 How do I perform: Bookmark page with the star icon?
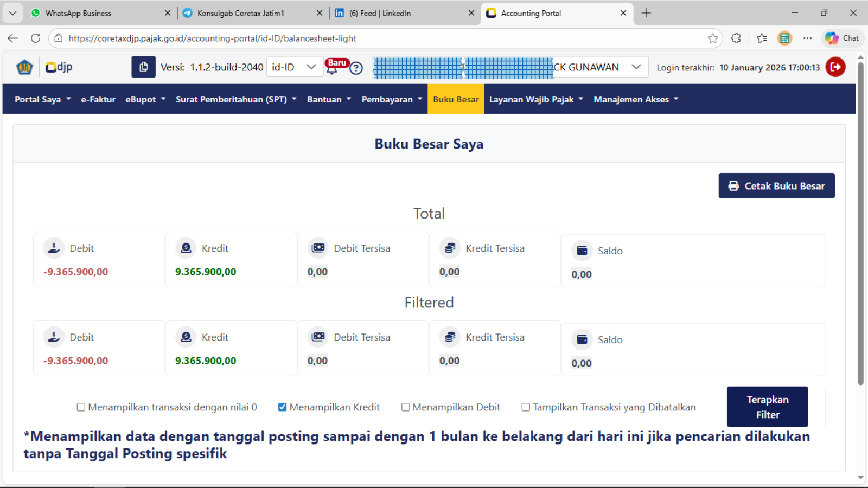tap(712, 38)
